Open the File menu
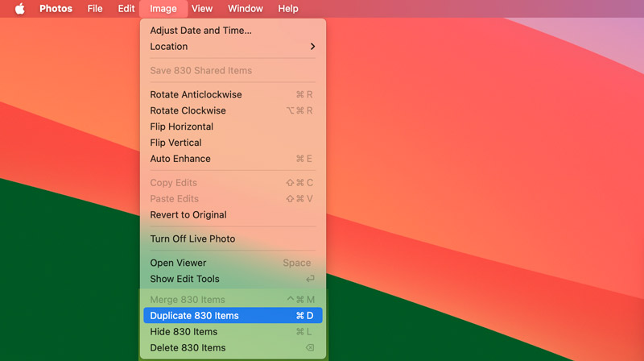Image resolution: width=644 pixels, height=361 pixels. pyautogui.click(x=95, y=9)
